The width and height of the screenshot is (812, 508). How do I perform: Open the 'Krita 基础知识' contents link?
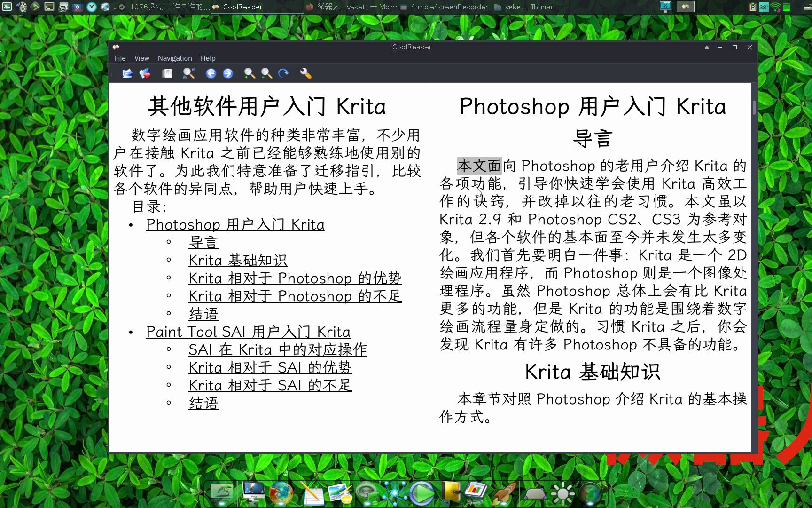point(238,260)
